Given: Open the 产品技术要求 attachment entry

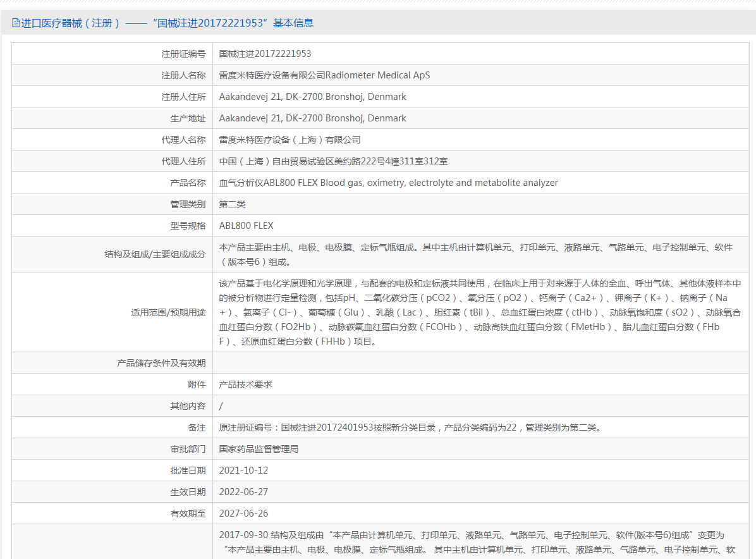Looking at the screenshot, I should tap(245, 384).
